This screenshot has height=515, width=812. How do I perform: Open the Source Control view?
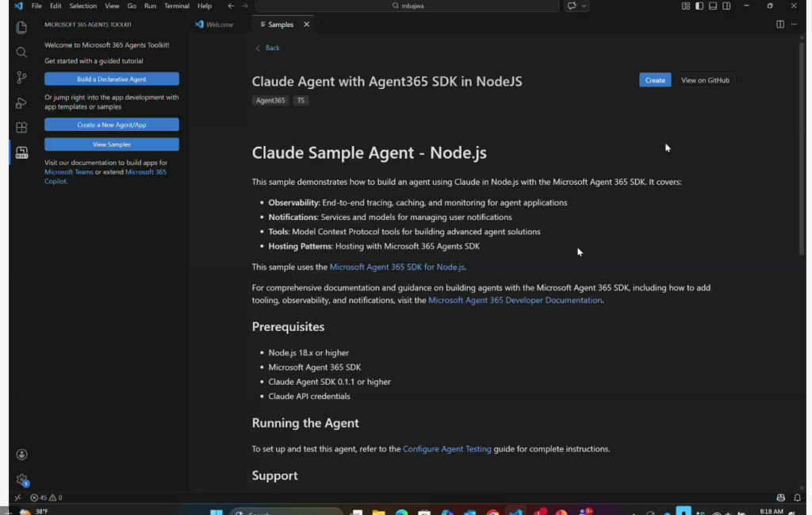(21, 78)
